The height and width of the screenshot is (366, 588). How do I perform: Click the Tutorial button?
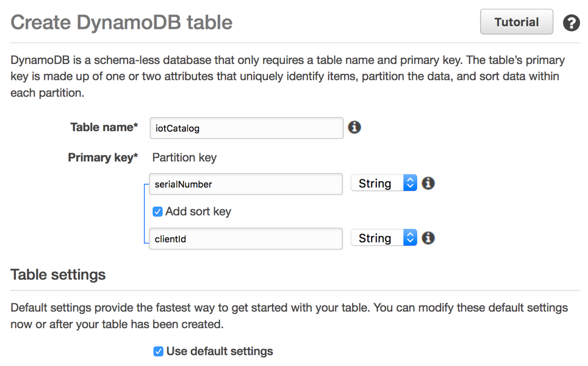point(517,22)
